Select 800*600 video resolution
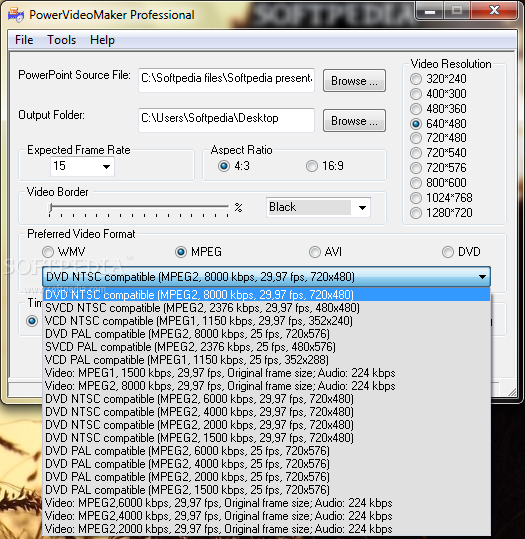Image resolution: width=525 pixels, height=539 pixels. click(x=438, y=183)
